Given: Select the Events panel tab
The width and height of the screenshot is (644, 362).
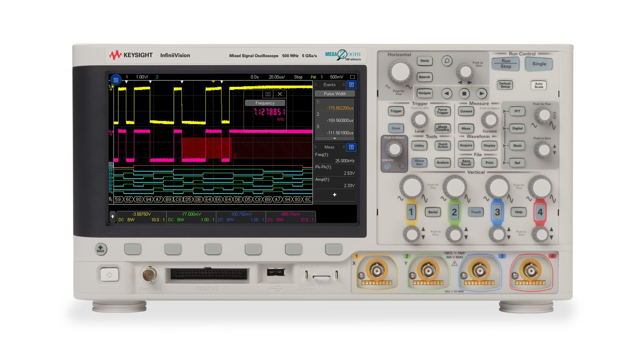Looking at the screenshot, I should pyautogui.click(x=330, y=84).
